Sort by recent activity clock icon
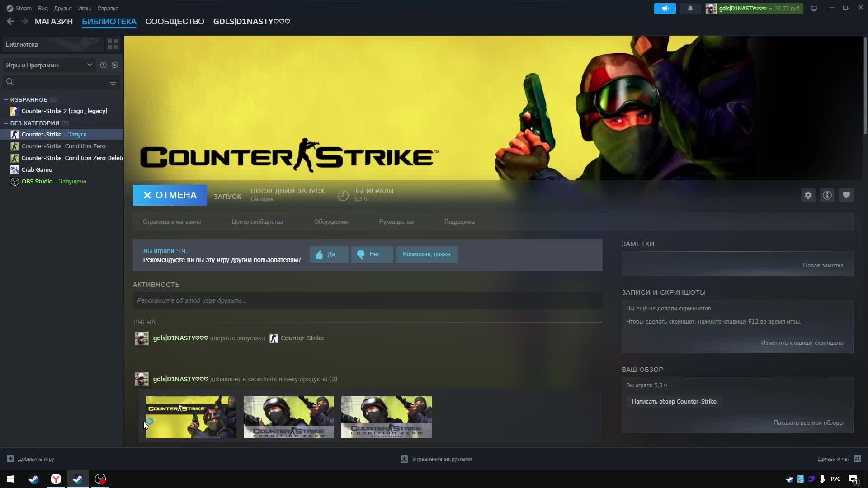868x488 pixels. click(x=103, y=65)
